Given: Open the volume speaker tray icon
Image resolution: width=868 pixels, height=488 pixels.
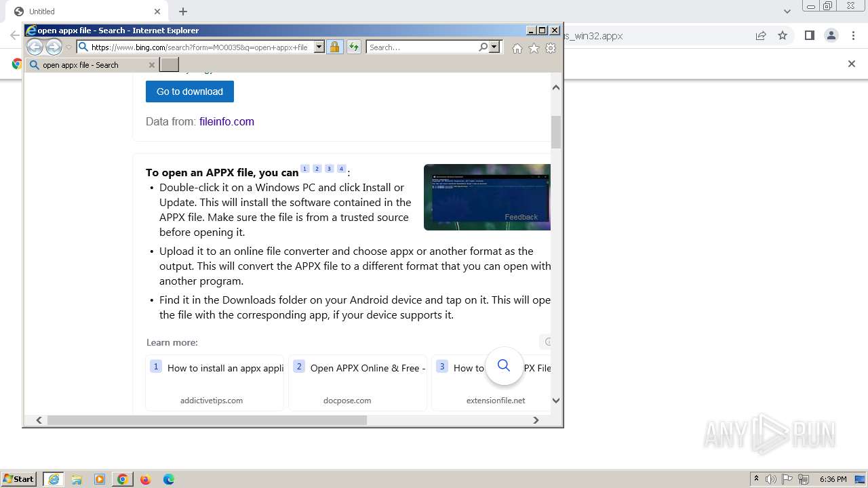Looking at the screenshot, I should click(771, 479).
